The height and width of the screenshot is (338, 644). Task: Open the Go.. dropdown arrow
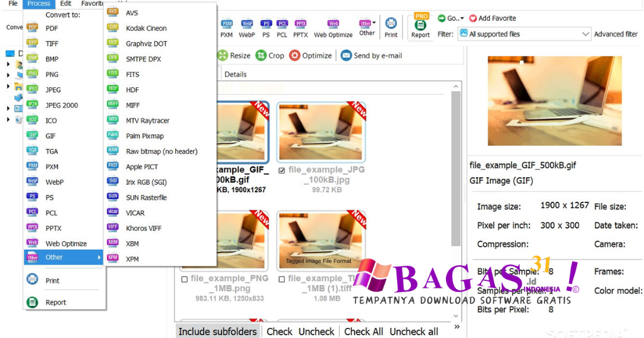462,18
